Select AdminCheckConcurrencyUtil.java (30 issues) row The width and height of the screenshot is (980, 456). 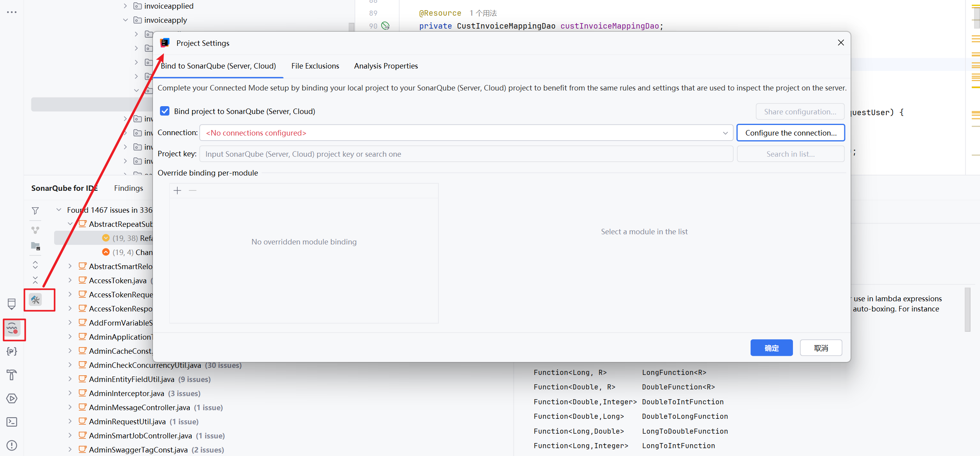click(165, 365)
